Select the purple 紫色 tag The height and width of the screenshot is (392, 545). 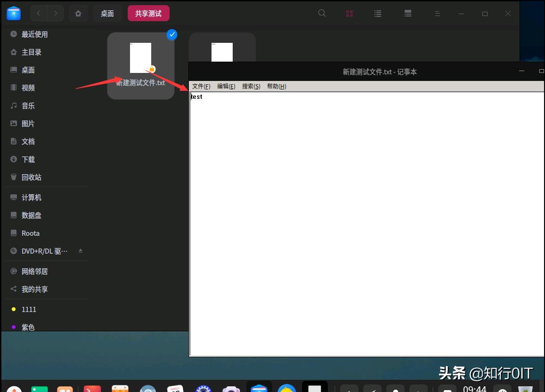pyautogui.click(x=28, y=327)
